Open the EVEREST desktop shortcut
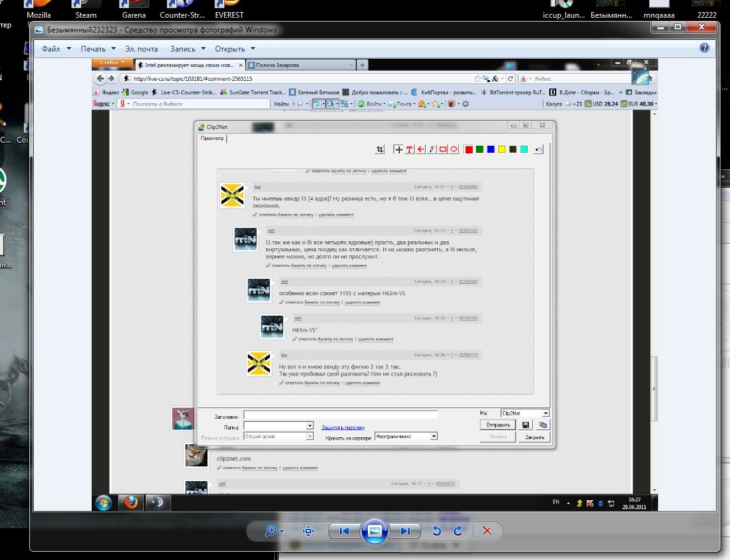730x560 pixels. pyautogui.click(x=229, y=10)
